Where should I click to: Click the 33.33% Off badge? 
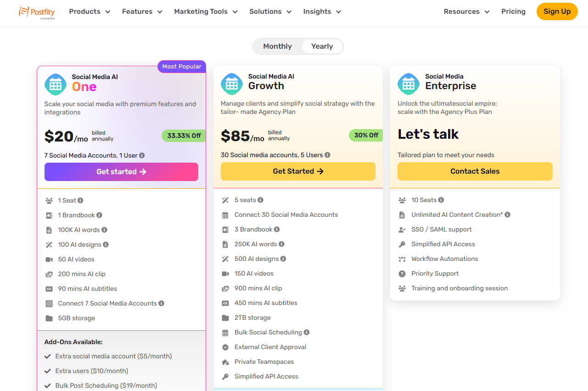point(184,136)
